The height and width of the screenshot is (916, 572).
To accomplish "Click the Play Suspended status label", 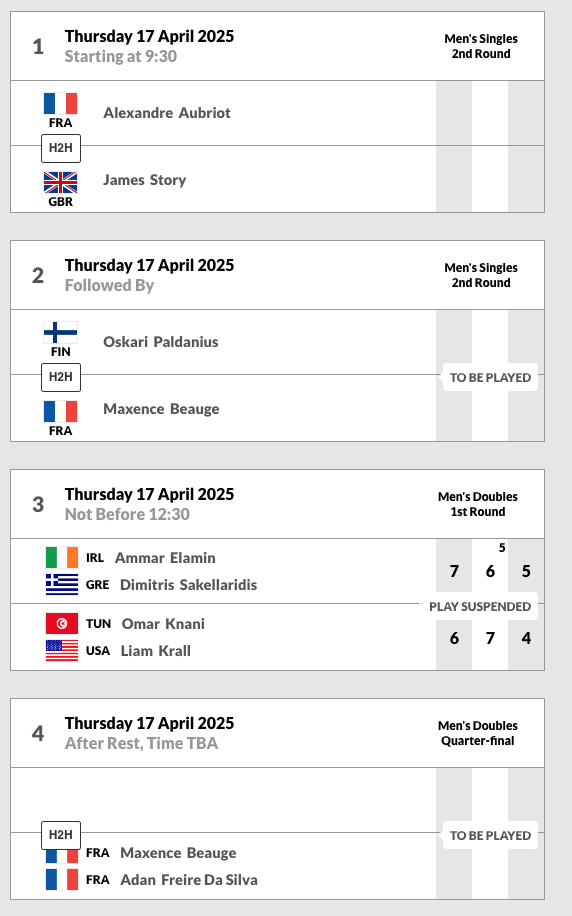I will click(x=480, y=606).
